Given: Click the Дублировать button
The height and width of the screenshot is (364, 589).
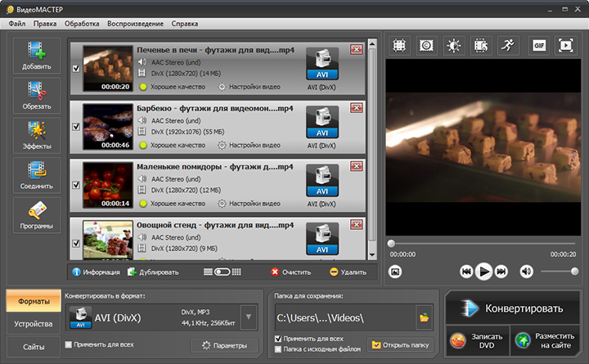Looking at the screenshot, I should pos(153,272).
